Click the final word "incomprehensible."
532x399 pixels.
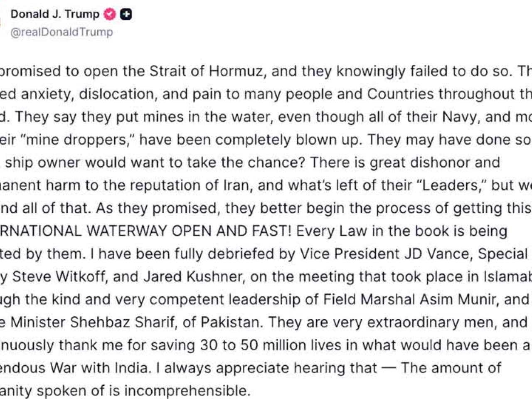pyautogui.click(x=187, y=391)
